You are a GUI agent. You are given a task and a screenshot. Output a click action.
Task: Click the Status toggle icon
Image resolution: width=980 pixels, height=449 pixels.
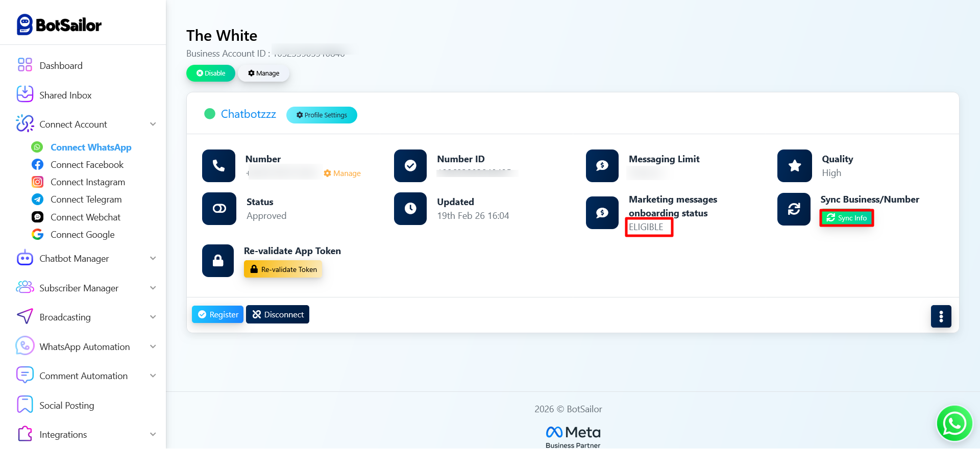219,209
